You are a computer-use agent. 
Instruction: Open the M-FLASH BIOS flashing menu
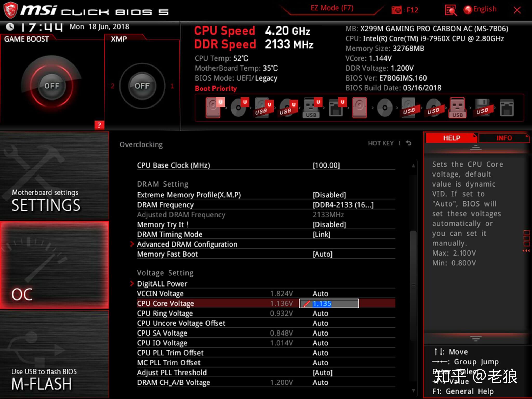click(x=54, y=354)
